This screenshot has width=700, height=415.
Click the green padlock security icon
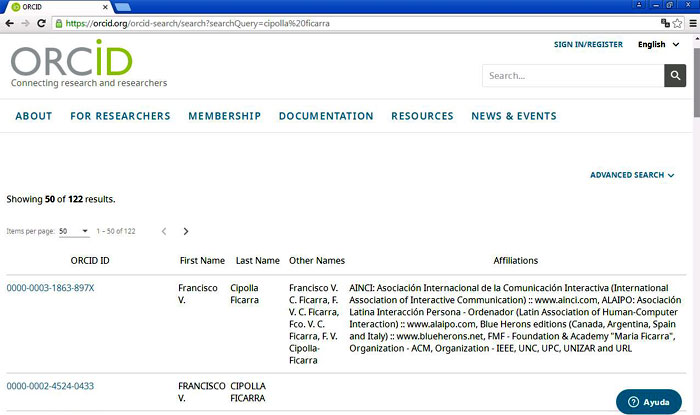coord(58,23)
